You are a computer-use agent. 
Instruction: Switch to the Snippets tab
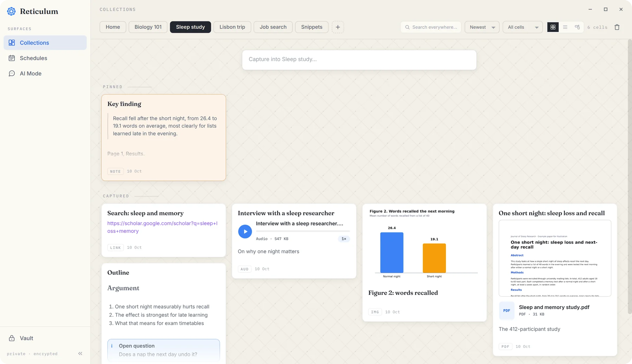[312, 27]
